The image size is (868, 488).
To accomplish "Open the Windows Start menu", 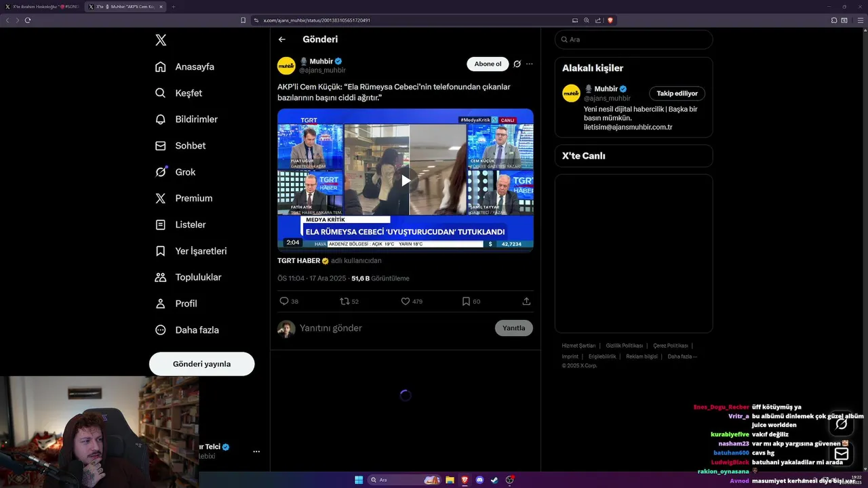I will tap(359, 480).
